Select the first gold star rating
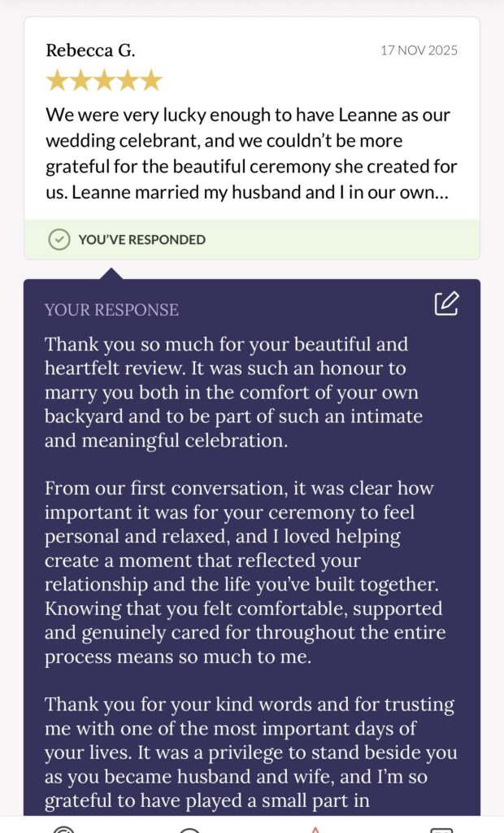 click(x=56, y=81)
